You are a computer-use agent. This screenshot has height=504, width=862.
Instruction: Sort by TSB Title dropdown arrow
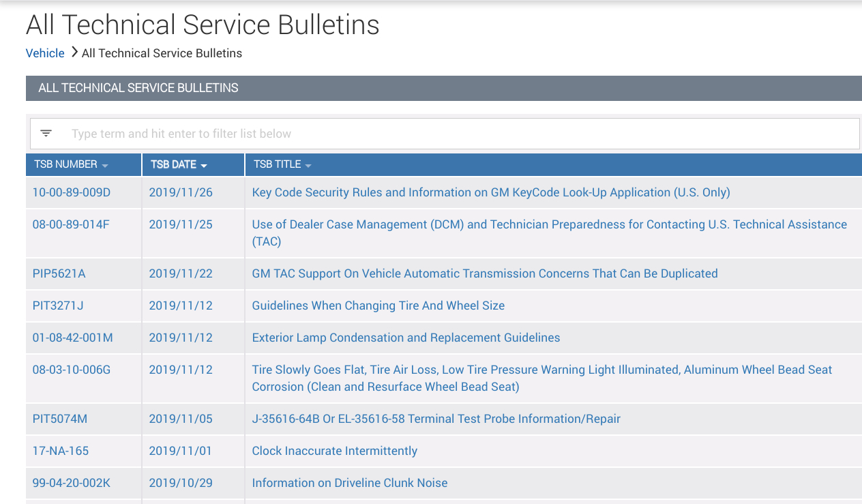308,166
